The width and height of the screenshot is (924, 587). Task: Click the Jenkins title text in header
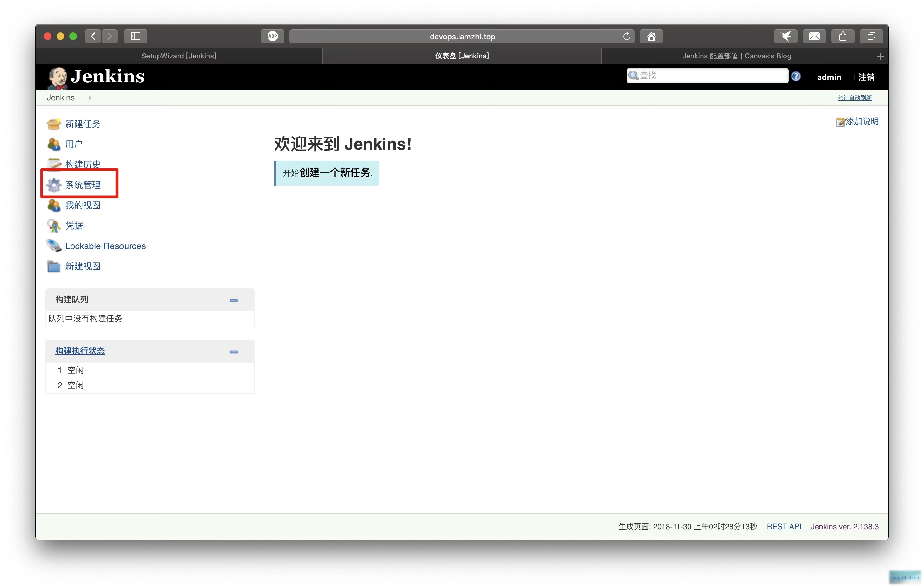107,76
